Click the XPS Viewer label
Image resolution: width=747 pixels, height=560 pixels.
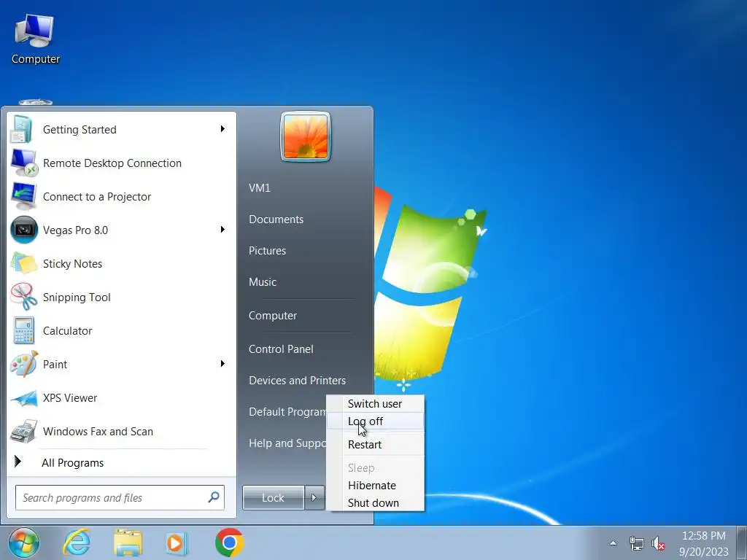pyautogui.click(x=69, y=397)
